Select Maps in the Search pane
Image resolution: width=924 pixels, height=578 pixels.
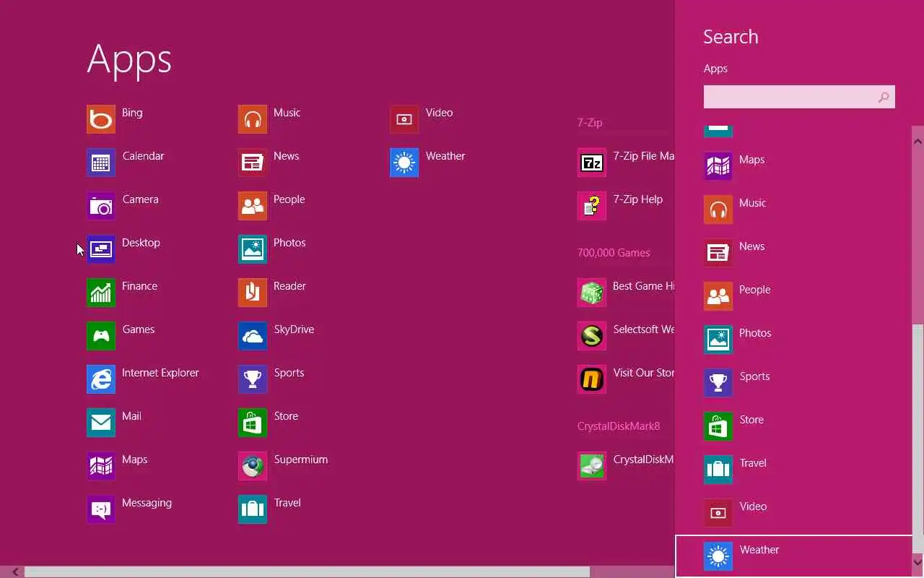click(794, 166)
